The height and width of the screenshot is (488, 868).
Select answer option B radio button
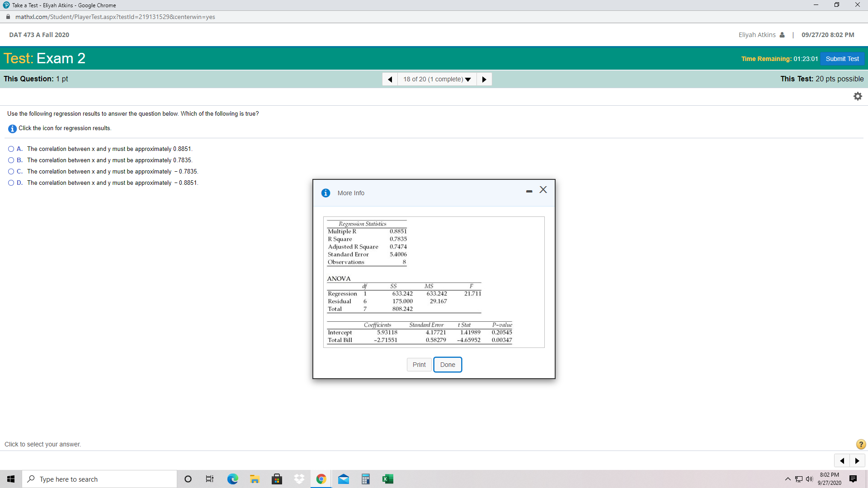click(11, 160)
